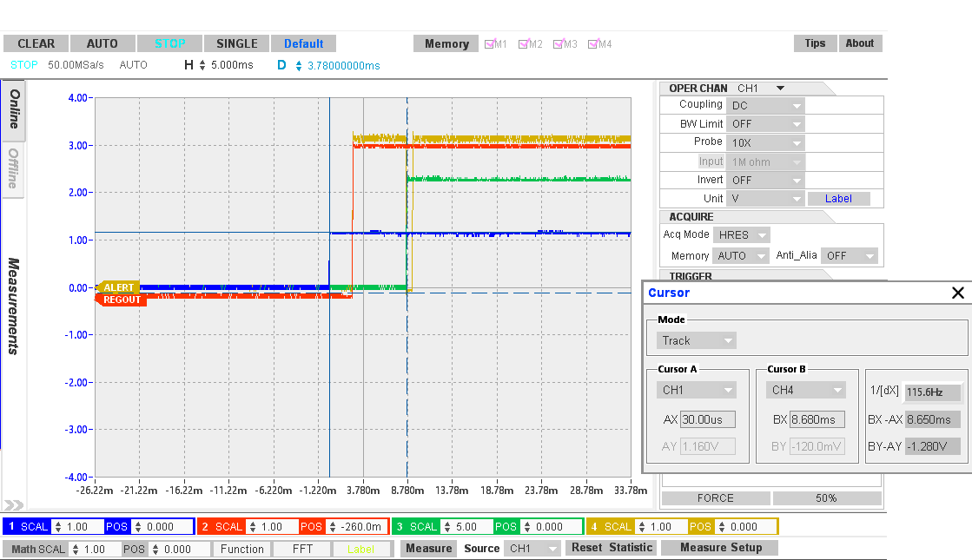Open the math Function selector
Screen dimensions: 972x560
pyautogui.click(x=241, y=548)
